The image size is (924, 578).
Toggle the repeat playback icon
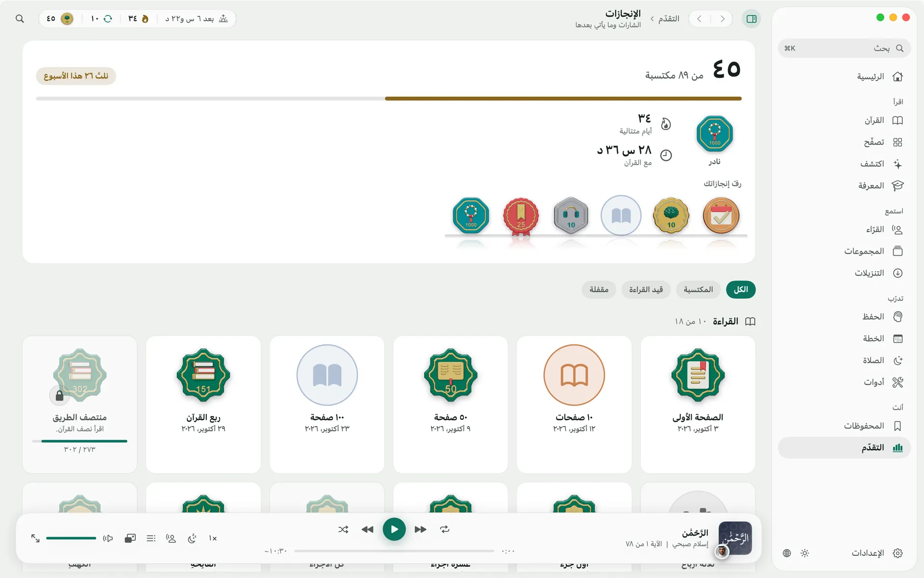[x=445, y=529]
